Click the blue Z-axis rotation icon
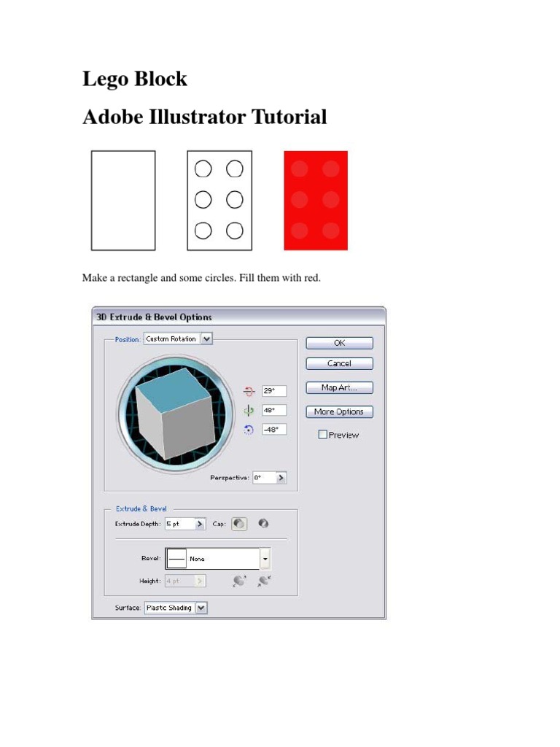 249,430
